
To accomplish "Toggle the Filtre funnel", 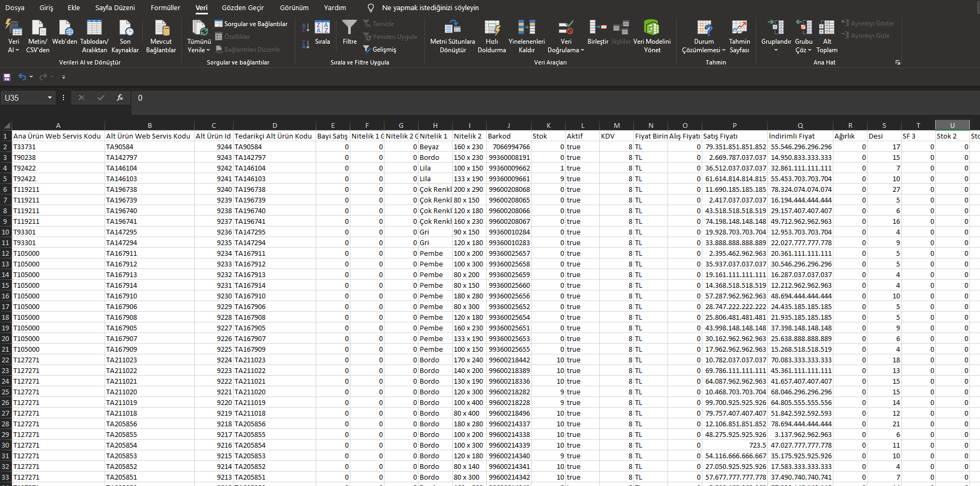I will click(350, 32).
